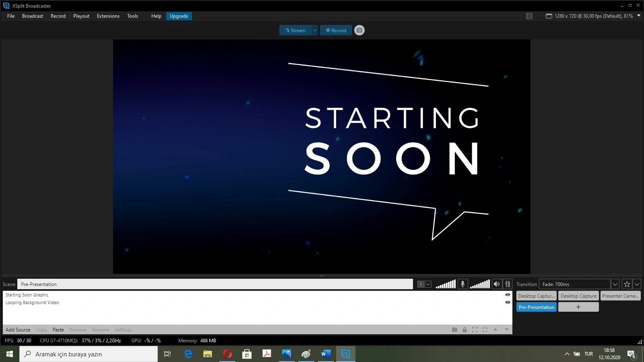
Task: Open the Extensions menu
Action: pos(108,16)
